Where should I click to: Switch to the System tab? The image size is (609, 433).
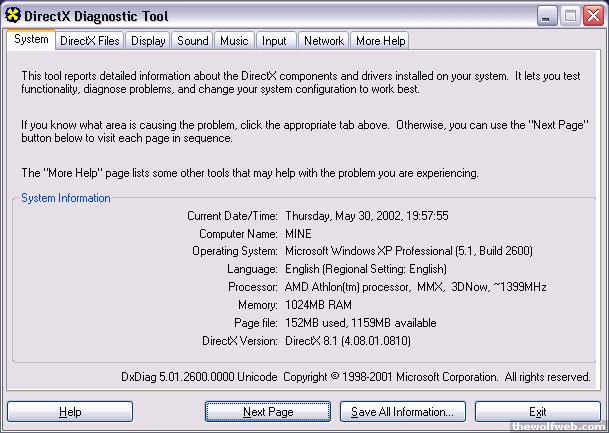pos(30,40)
